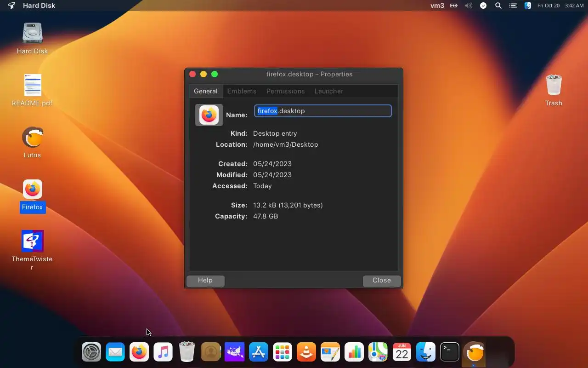Open the Music app in dock
The height and width of the screenshot is (368, 588).
click(163, 353)
